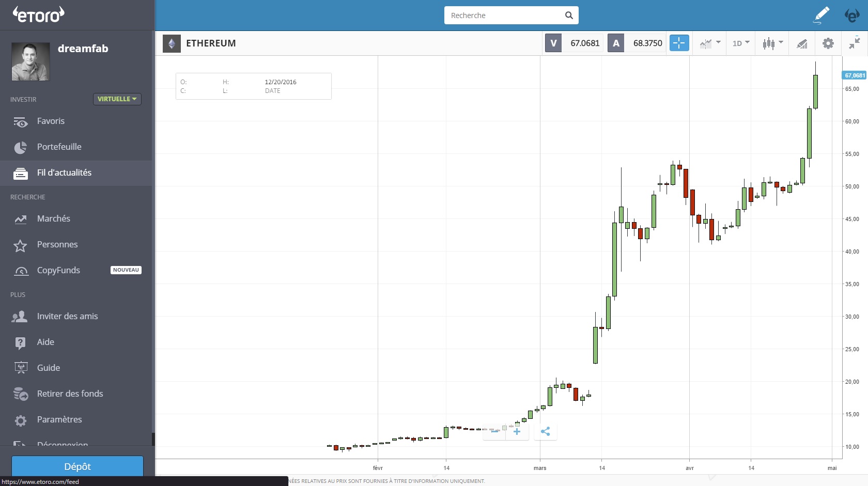Share the chart via share icon
This screenshot has height=486, width=868.
545,431
